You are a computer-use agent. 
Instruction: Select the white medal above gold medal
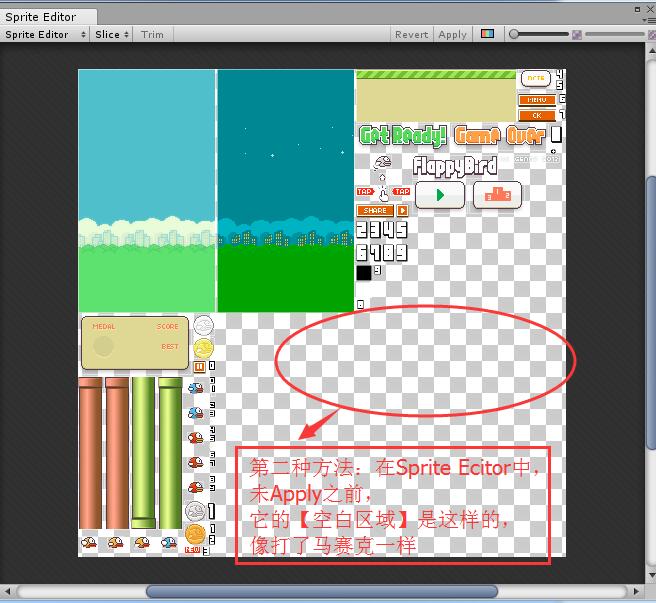(x=203, y=326)
